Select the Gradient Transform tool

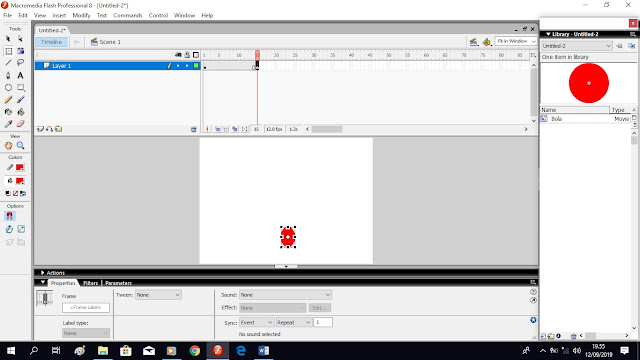click(x=20, y=51)
